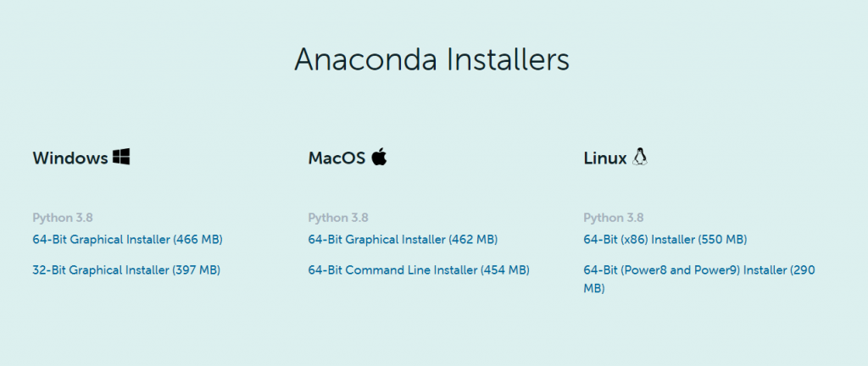Click Python 3.8 label under MacOS
The image size is (868, 366).
(338, 218)
